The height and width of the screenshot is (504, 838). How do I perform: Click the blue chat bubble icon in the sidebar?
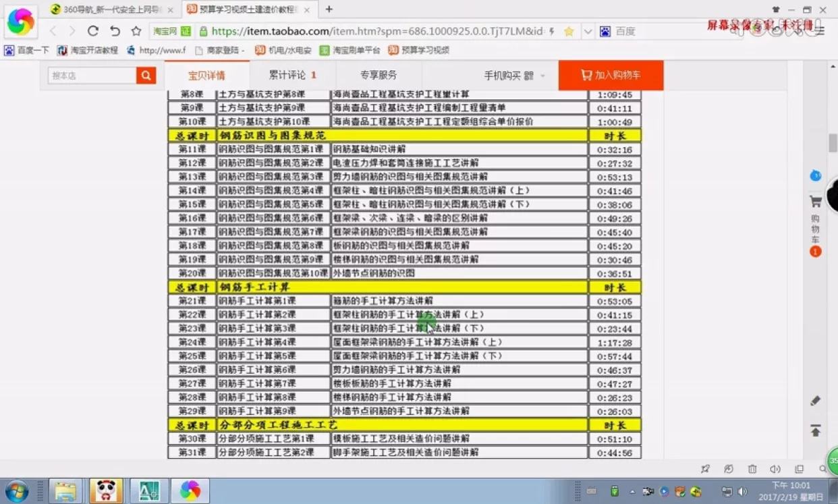816,175
